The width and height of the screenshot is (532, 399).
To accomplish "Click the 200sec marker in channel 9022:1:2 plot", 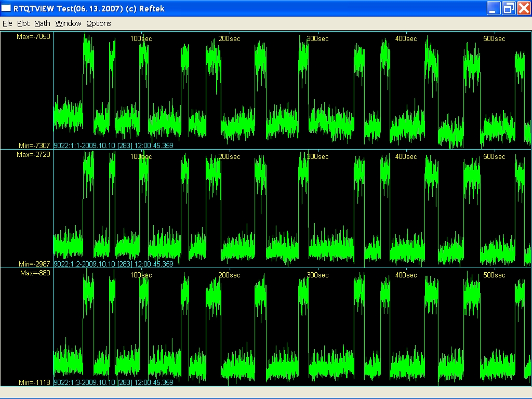I will (x=229, y=157).
